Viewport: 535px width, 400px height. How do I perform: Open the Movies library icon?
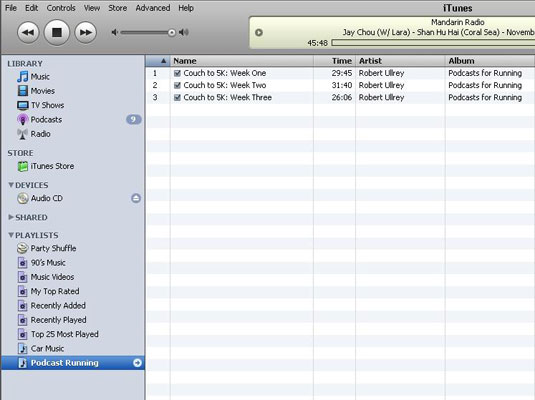pyautogui.click(x=23, y=91)
